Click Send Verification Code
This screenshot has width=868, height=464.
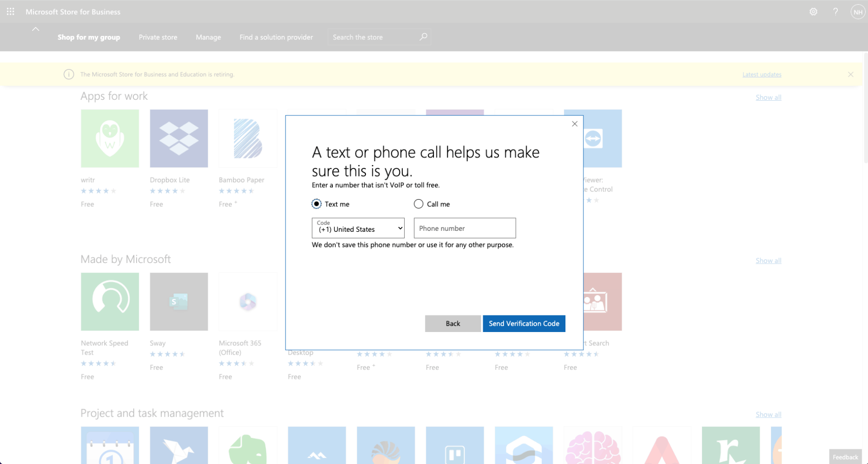point(524,324)
